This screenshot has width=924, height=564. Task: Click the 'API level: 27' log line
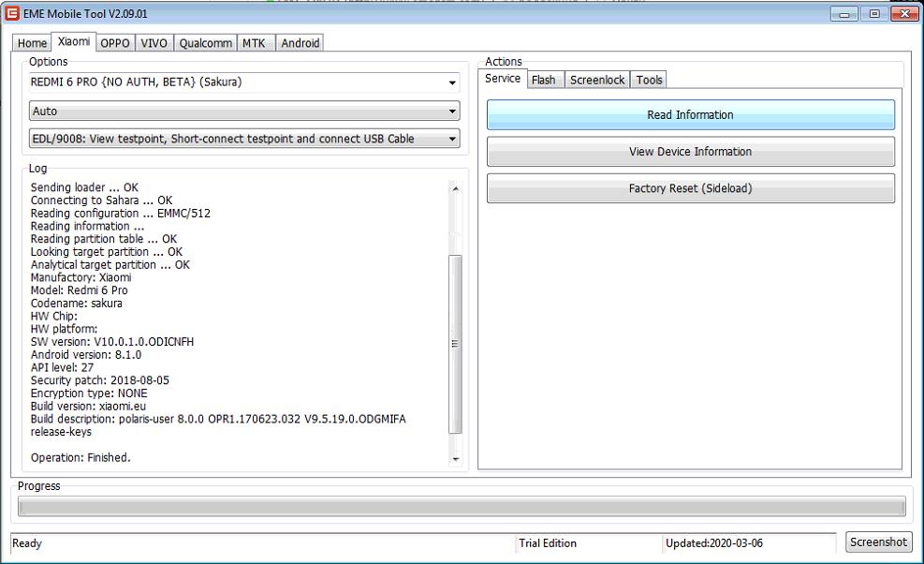(62, 367)
